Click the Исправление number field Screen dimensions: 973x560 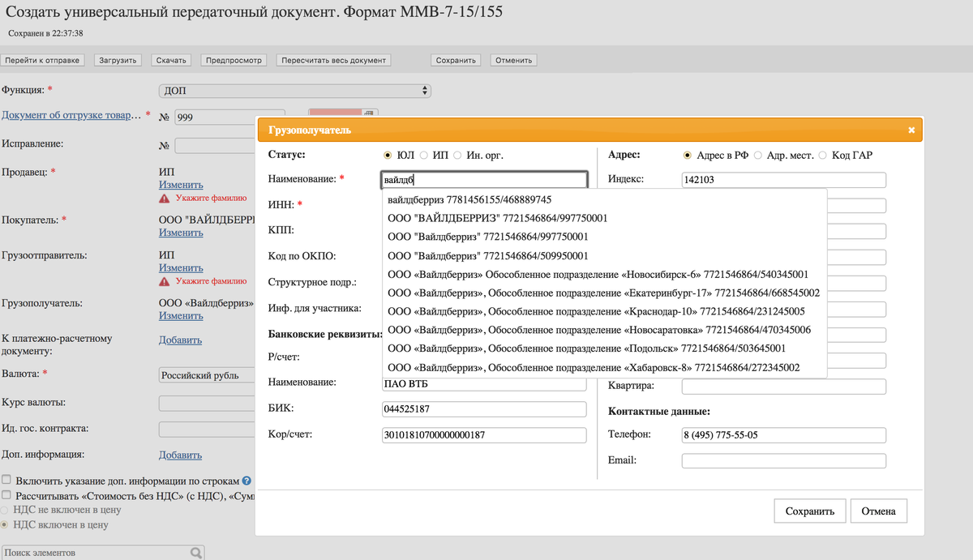[216, 146]
